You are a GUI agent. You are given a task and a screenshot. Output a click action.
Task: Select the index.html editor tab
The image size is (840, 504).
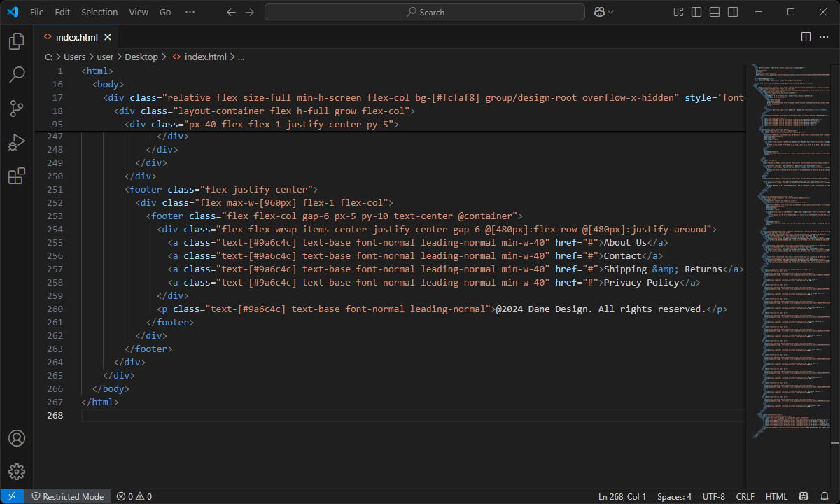click(x=76, y=37)
